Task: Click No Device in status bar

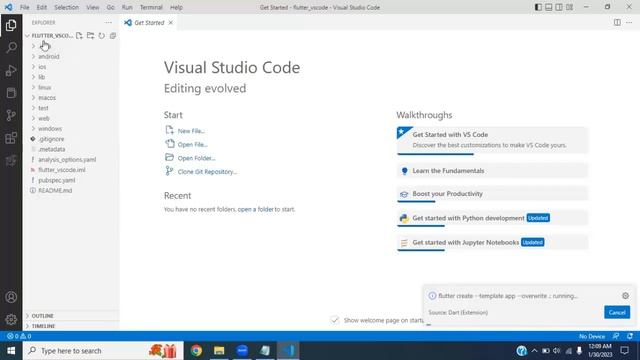Action: [592, 336]
